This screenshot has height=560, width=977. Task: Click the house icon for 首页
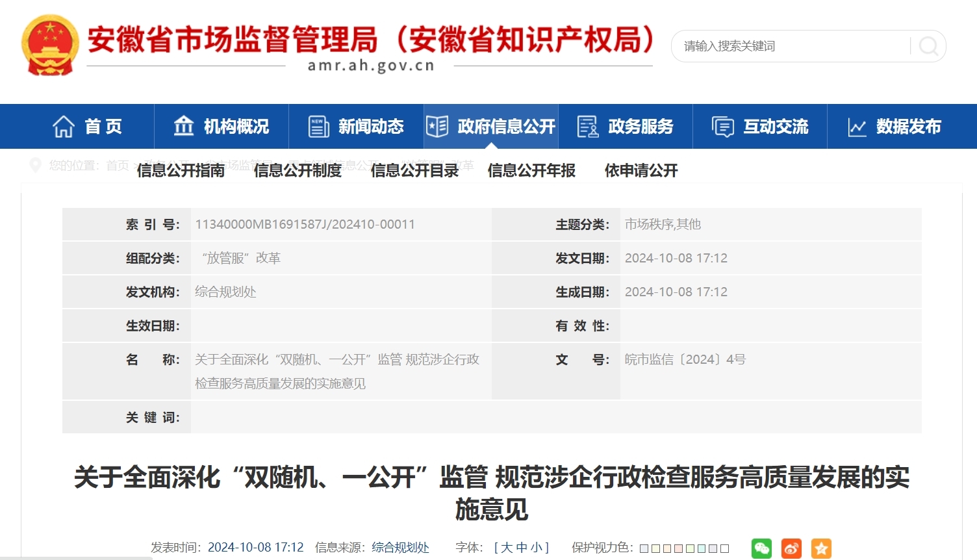64,127
